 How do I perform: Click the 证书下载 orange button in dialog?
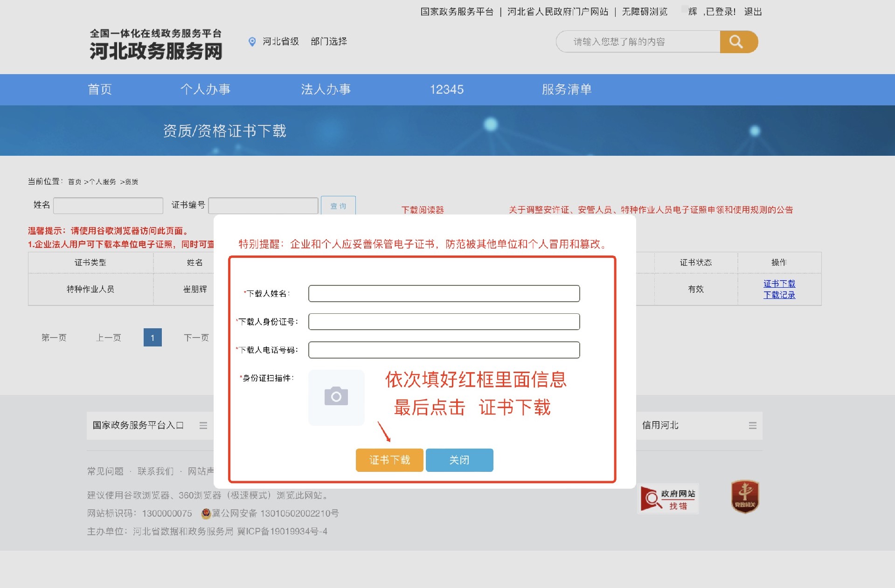pyautogui.click(x=389, y=460)
